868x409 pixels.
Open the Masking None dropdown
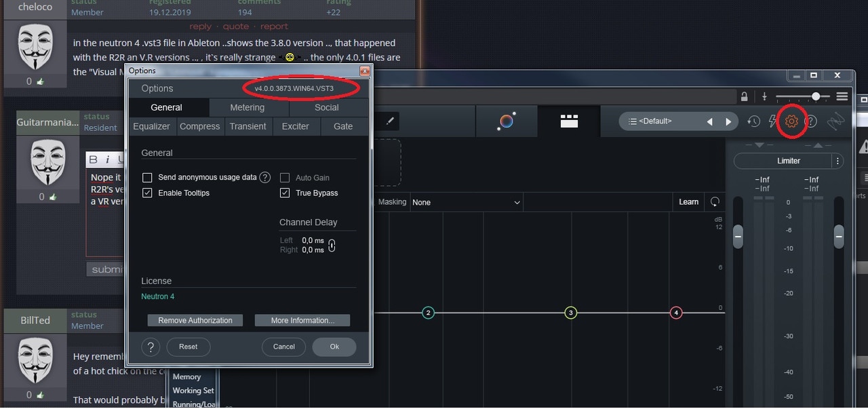click(x=467, y=202)
